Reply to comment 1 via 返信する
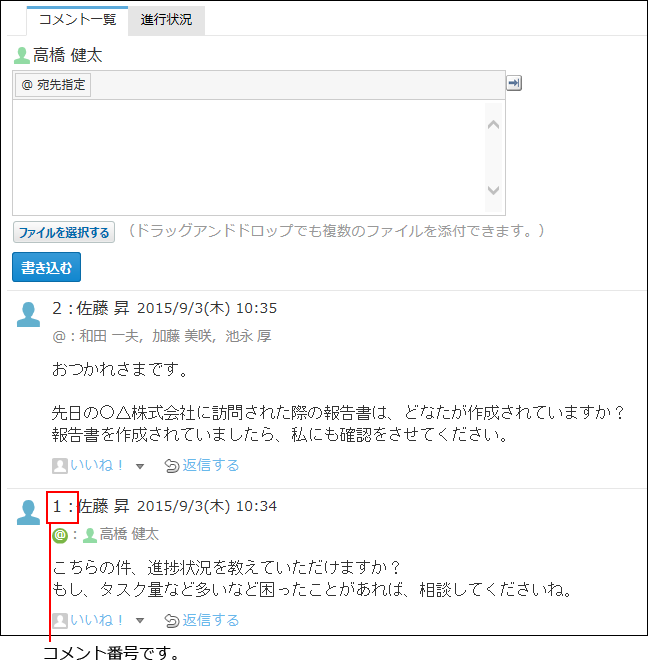The image size is (648, 660). pyautogui.click(x=211, y=620)
